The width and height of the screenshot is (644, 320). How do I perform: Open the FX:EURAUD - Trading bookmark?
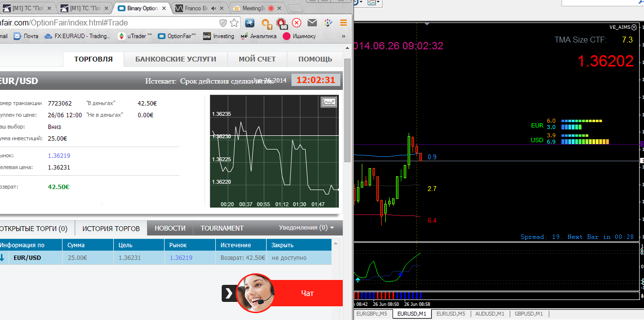(78, 36)
